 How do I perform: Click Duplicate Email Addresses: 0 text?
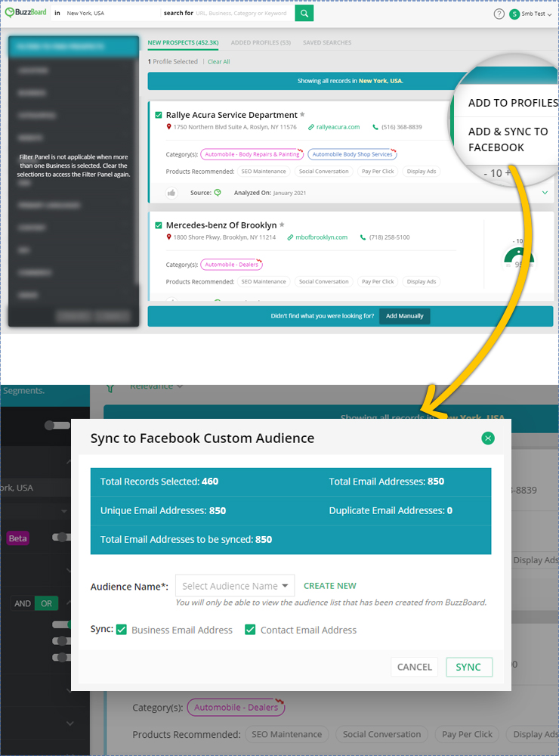point(391,510)
